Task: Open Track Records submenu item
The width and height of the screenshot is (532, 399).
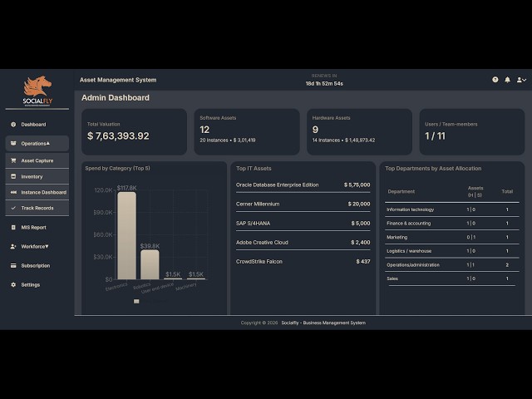Action: coord(37,208)
